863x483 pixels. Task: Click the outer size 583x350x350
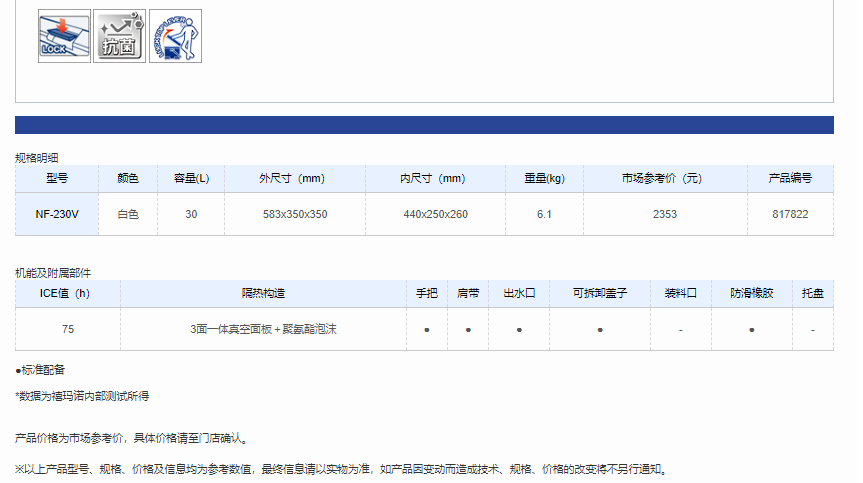tap(295, 214)
